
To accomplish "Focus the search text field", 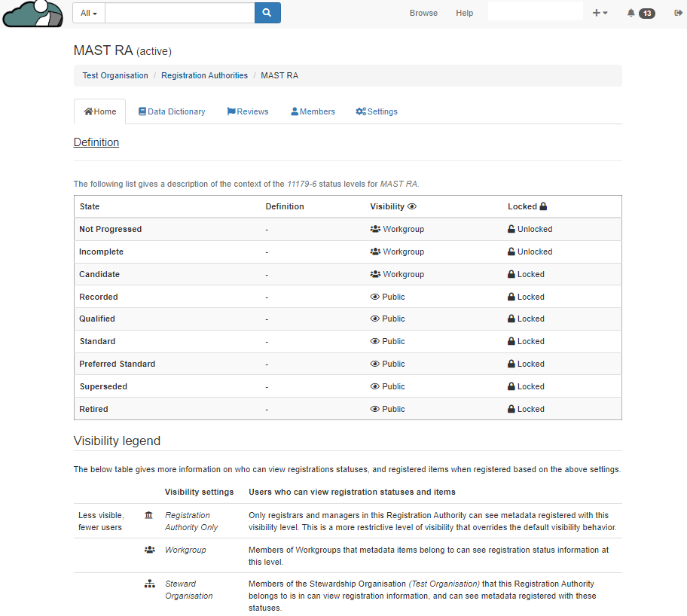I will click(179, 13).
